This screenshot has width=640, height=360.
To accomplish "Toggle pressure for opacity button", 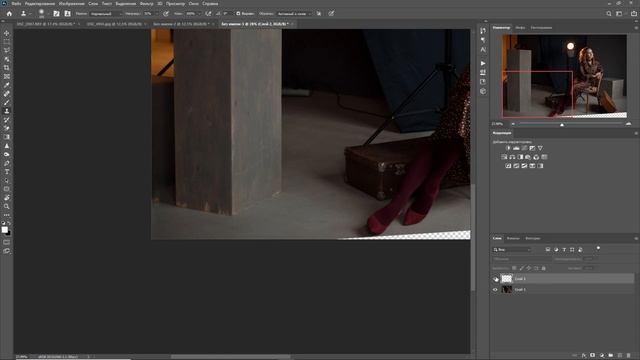I will pos(166,13).
